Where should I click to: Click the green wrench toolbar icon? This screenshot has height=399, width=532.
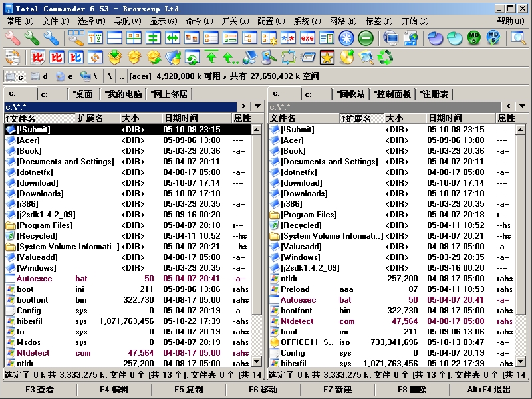pyautogui.click(x=32, y=38)
